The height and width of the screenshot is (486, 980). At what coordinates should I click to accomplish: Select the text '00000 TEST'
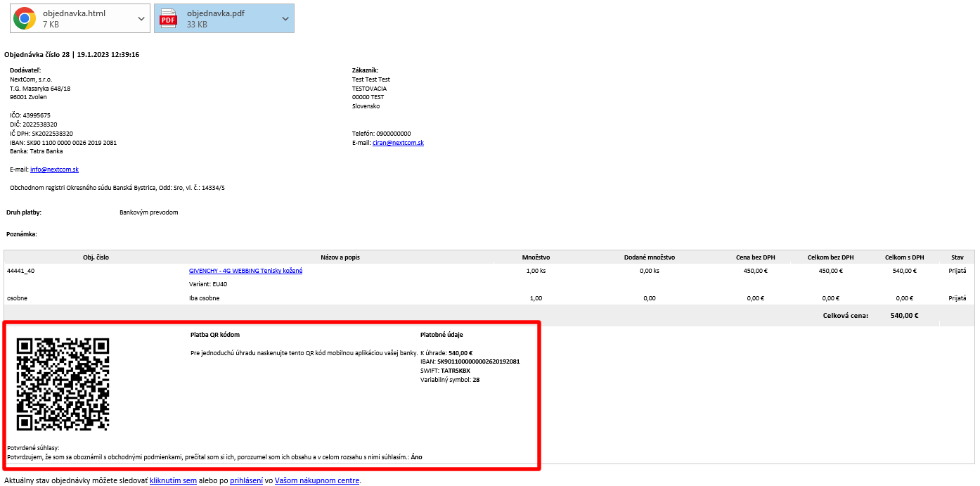coord(368,97)
